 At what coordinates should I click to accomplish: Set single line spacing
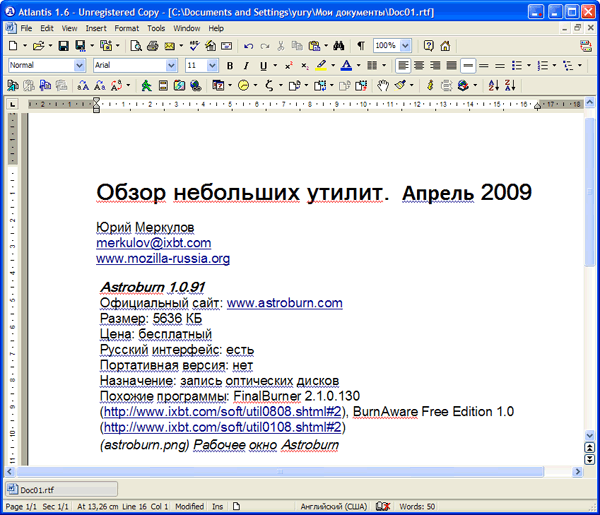pyautogui.click(x=468, y=66)
